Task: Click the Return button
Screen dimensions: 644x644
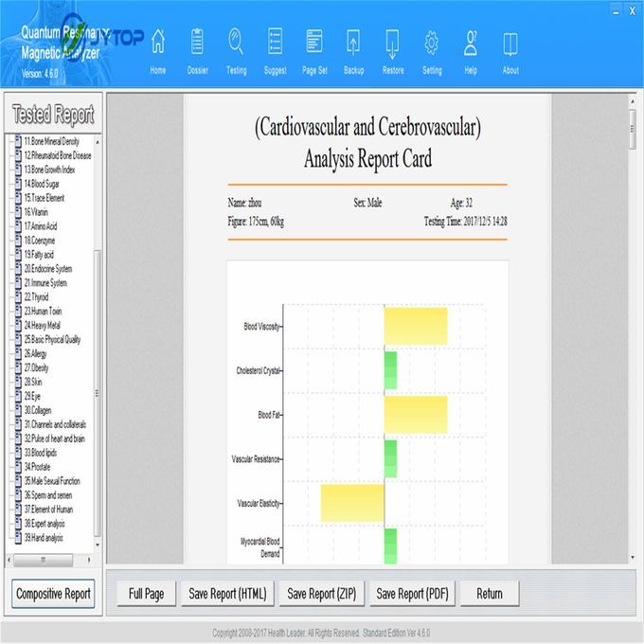Action: tap(490, 594)
